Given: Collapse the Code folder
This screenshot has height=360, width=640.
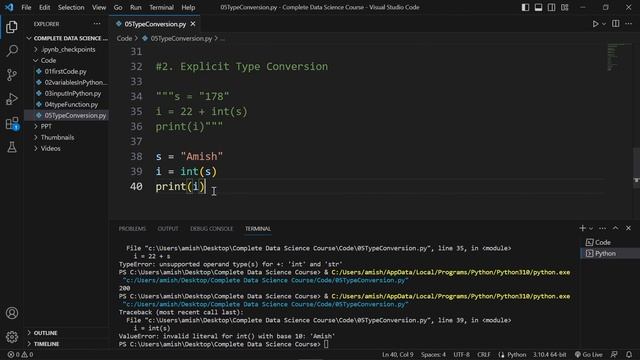Looking at the screenshot, I should pos(67,60).
